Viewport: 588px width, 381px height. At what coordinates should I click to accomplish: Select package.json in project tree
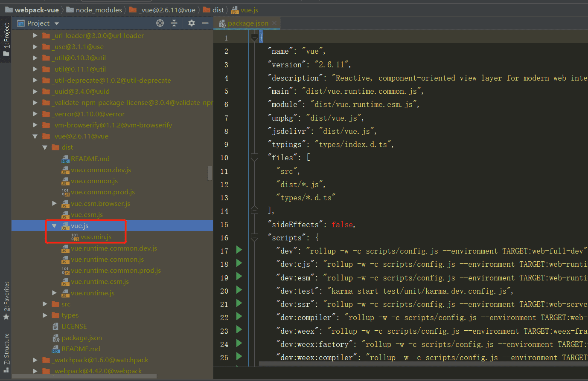(82, 338)
